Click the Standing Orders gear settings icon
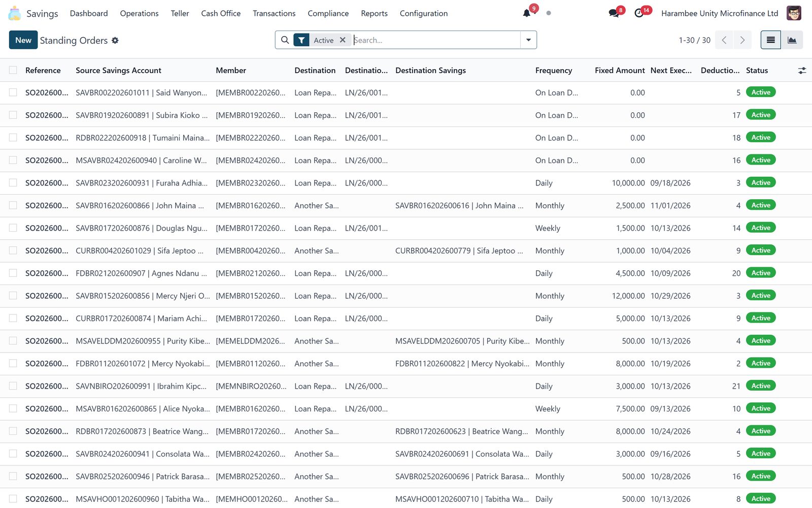812x508 pixels. click(115, 40)
